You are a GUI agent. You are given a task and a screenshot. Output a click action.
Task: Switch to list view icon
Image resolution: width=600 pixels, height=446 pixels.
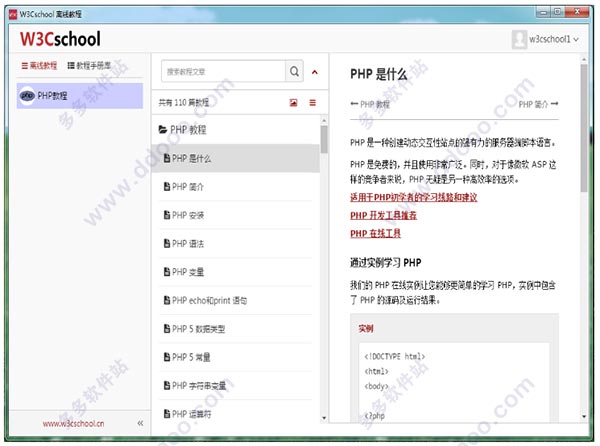point(313,103)
